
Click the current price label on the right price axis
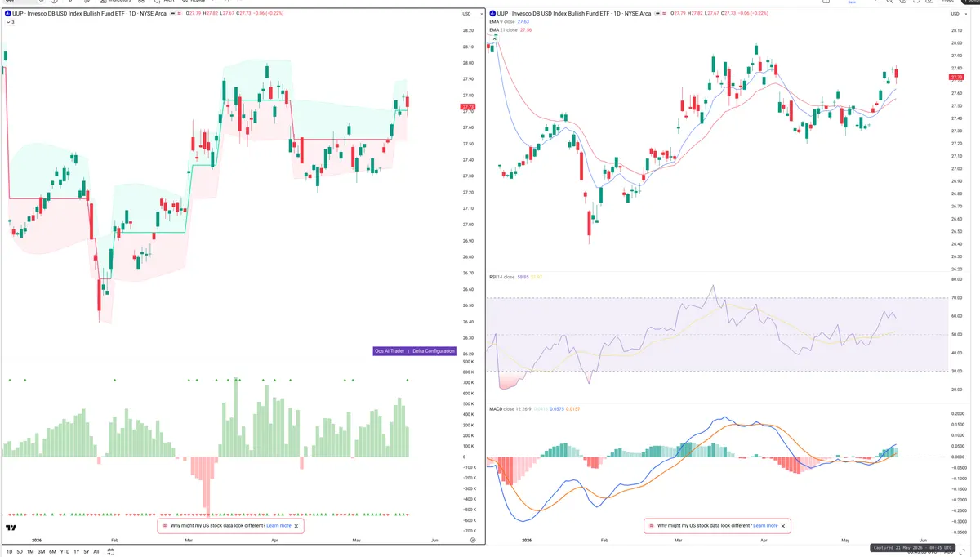point(956,78)
